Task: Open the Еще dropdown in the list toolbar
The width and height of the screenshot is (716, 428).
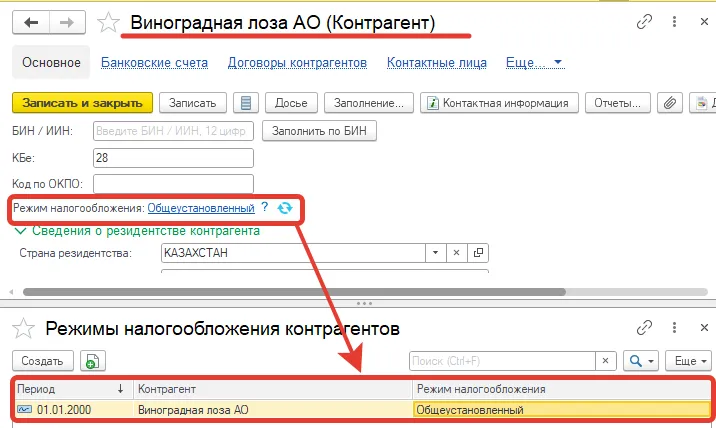Action: pyautogui.click(x=689, y=361)
